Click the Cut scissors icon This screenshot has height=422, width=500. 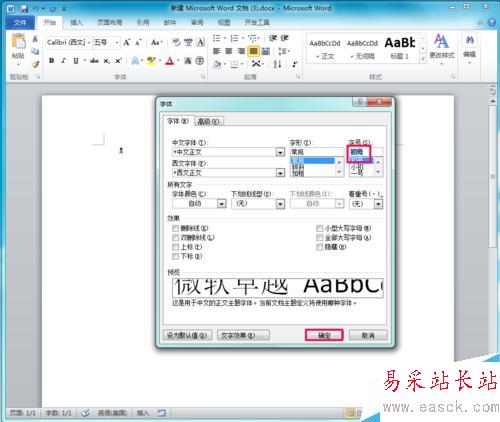[x=35, y=39]
